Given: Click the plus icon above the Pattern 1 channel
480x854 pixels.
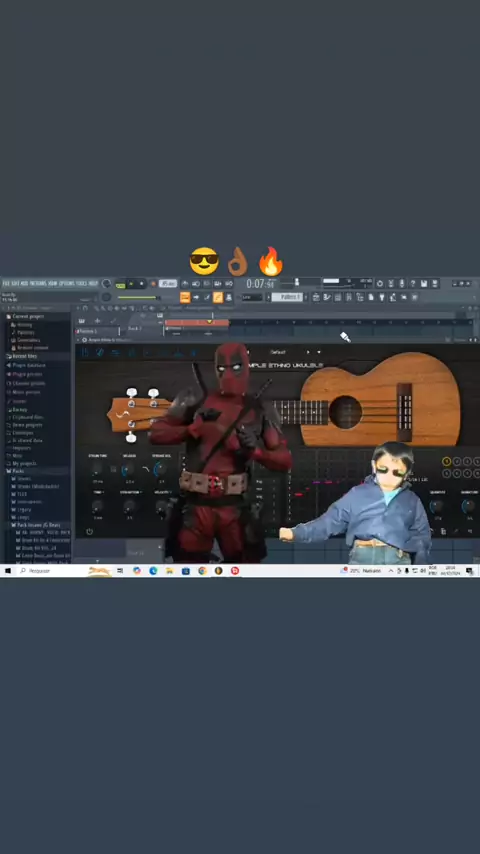Looking at the screenshot, I should tap(97, 321).
